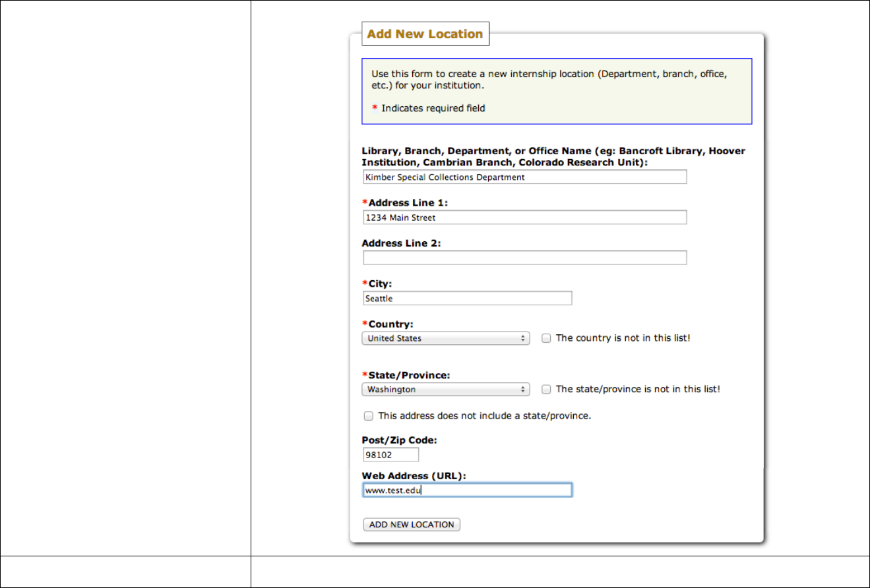Click the 'Address Line 2:' label

click(402, 243)
